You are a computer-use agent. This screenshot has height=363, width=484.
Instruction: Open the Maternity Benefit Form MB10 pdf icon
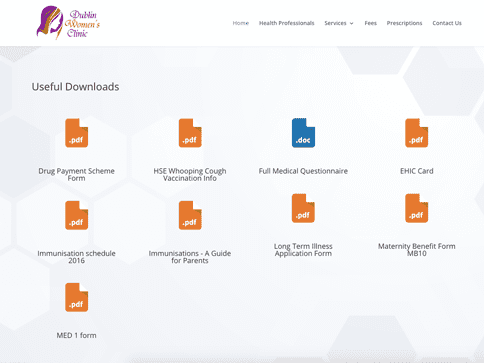coord(417,208)
